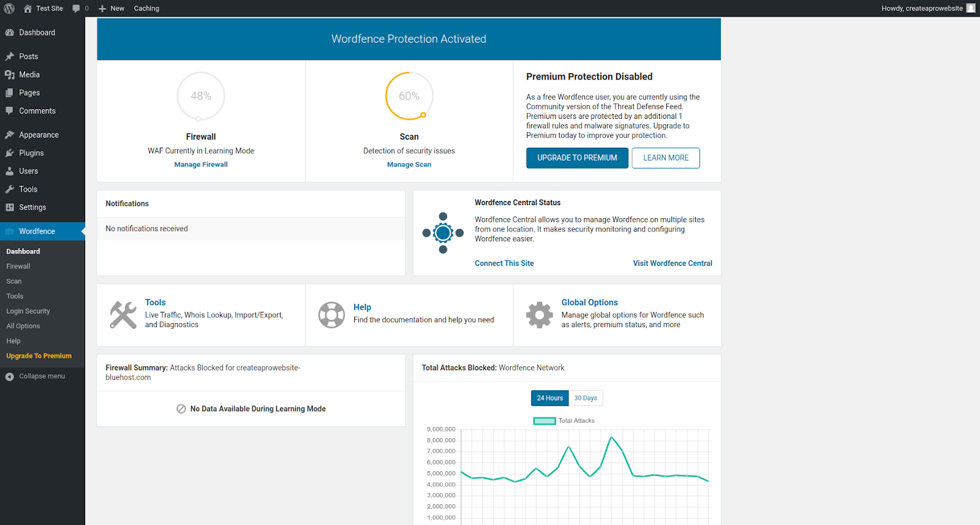Click the Appearance paintbrush icon
The height and width of the screenshot is (525, 980).
pyautogui.click(x=10, y=135)
